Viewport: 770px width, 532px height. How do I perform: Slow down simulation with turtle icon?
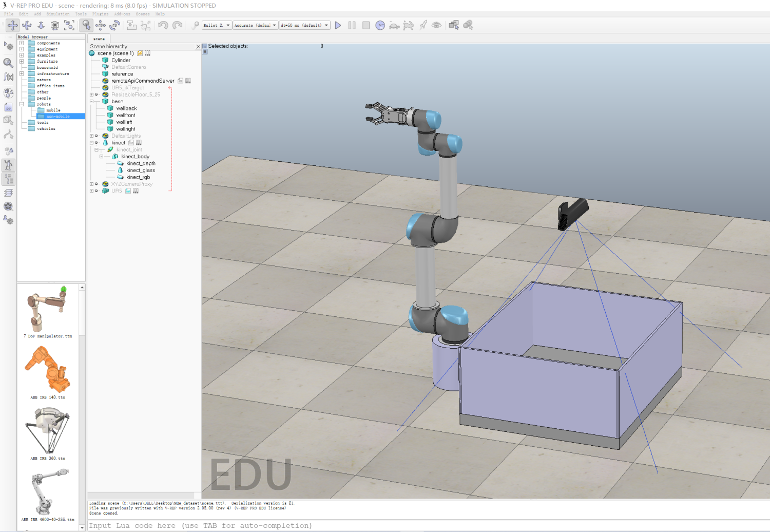coord(394,25)
